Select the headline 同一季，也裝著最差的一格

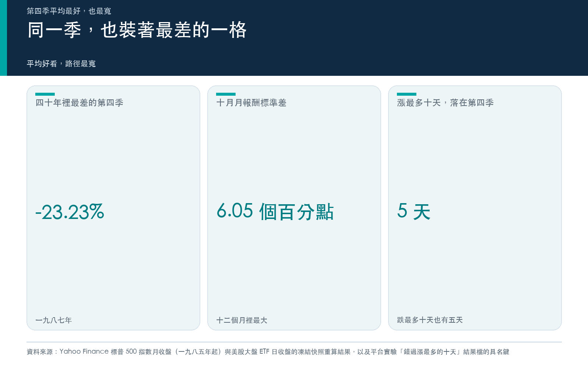coord(137,30)
